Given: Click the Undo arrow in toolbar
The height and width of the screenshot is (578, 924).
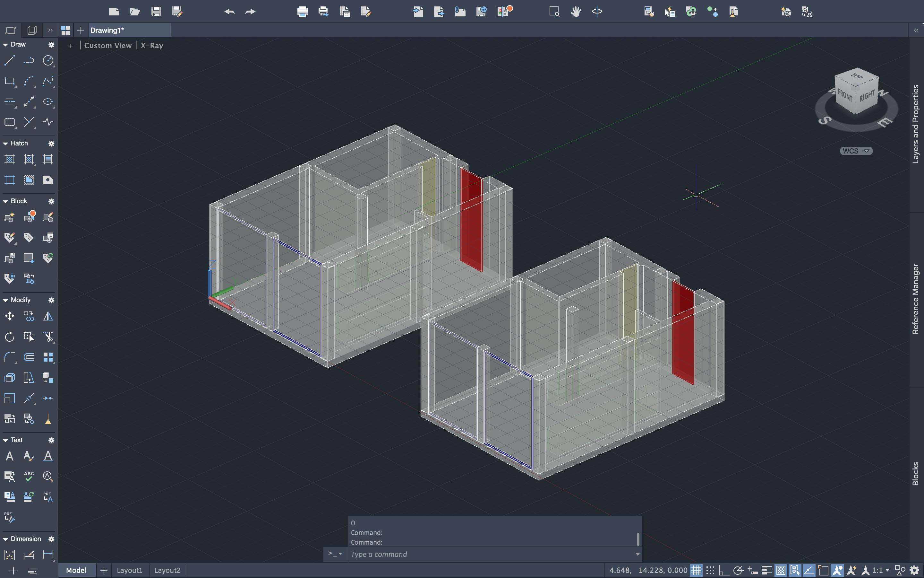Looking at the screenshot, I should 229,12.
